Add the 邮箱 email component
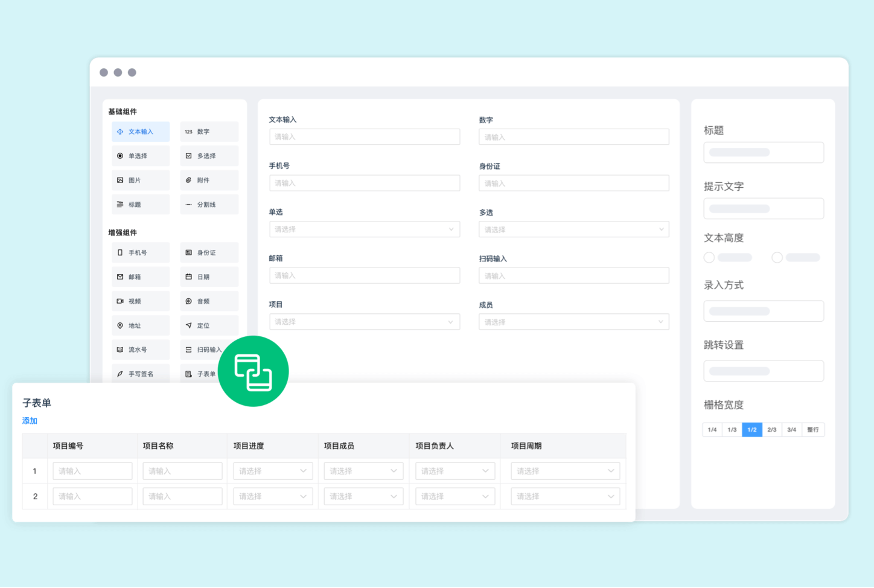874x588 pixels. 141,277
